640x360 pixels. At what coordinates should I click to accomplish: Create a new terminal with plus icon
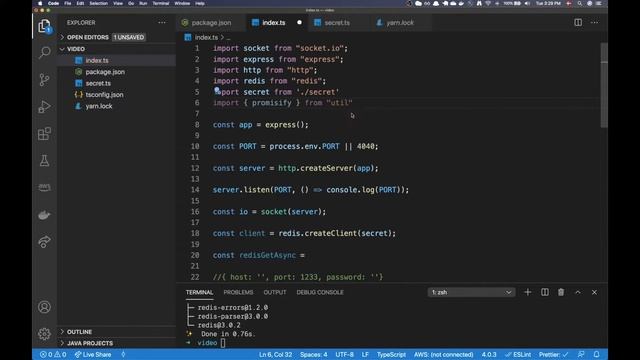(x=528, y=292)
